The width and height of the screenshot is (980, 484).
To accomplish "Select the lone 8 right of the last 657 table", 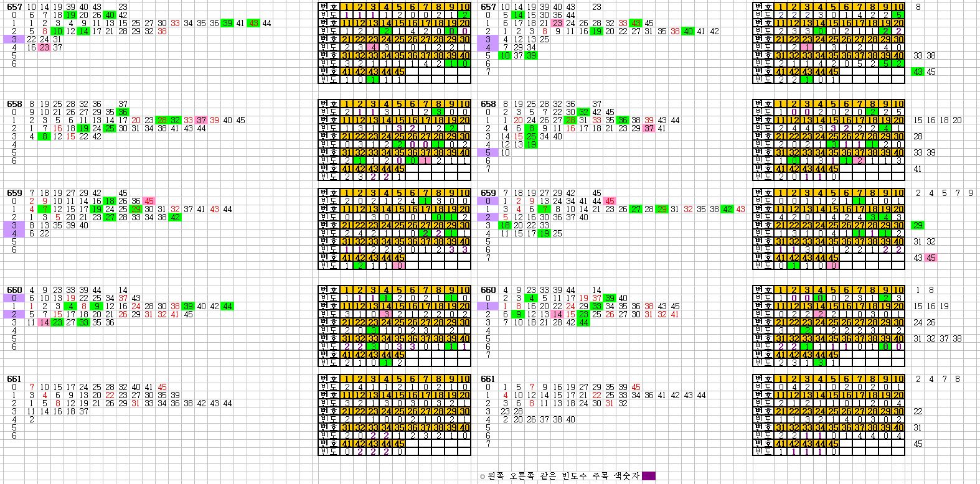I will [x=918, y=7].
